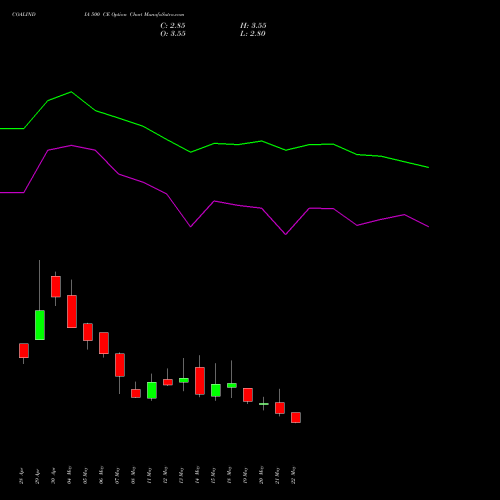Select the green candlestick for 29 Apr
This screenshot has height=500, width=500.
[x=40, y=325]
